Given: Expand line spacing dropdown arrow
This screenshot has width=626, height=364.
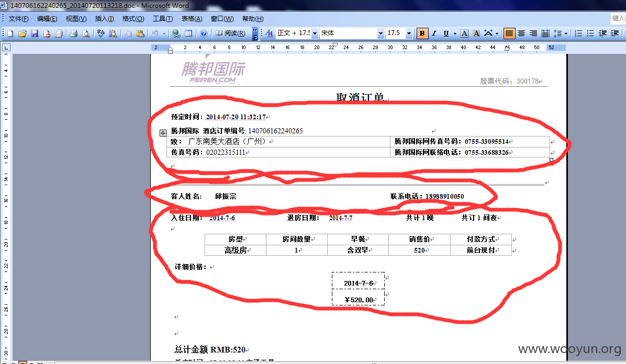Looking at the screenshot, I should pyautogui.click(x=566, y=33).
